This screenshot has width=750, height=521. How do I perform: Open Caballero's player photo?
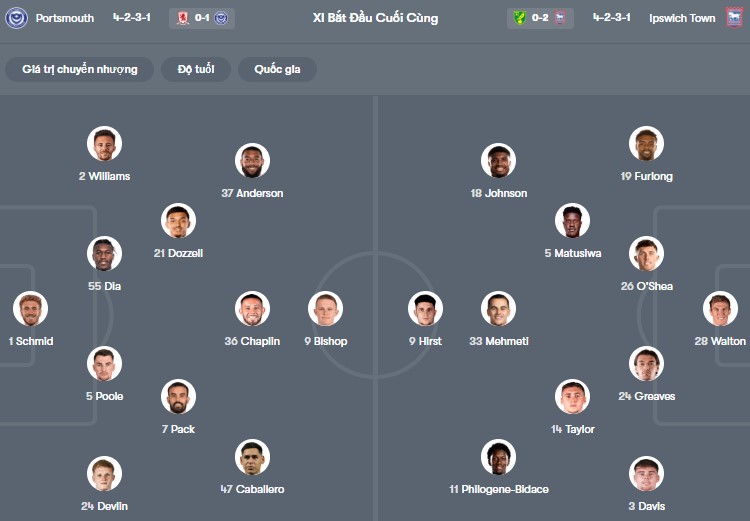click(x=252, y=457)
